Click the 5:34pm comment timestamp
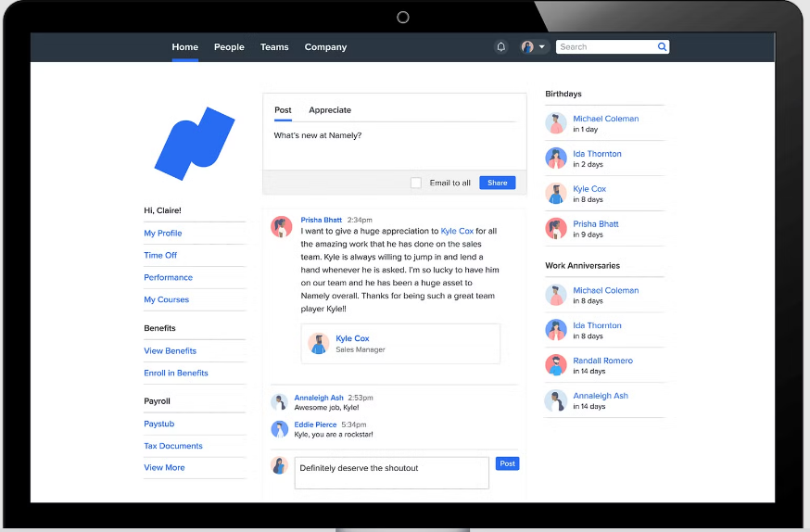 point(354,424)
